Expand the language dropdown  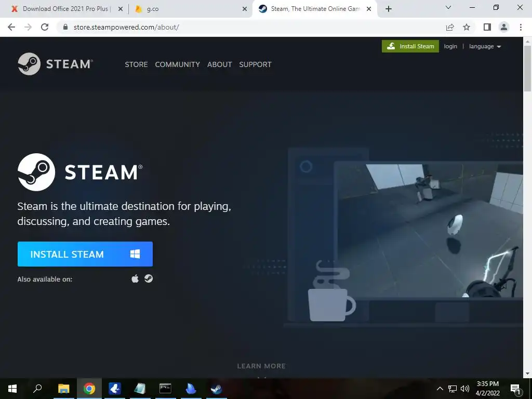tap(485, 46)
